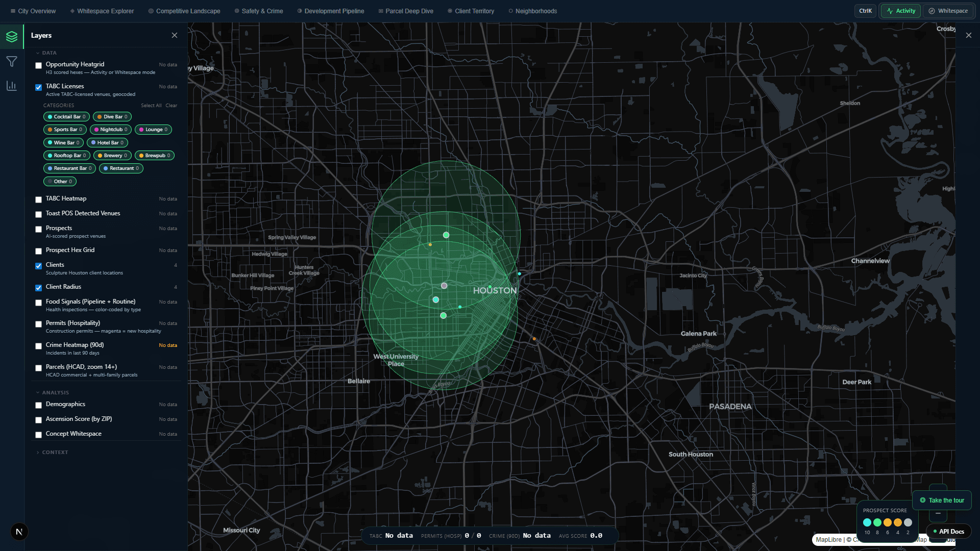
Task: Click Select All categories
Action: (x=151, y=106)
